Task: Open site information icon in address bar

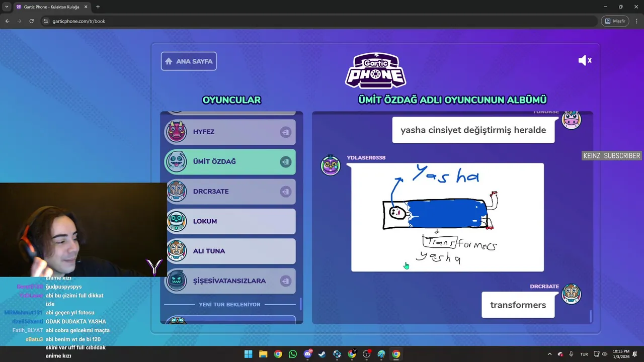Action: point(46,21)
